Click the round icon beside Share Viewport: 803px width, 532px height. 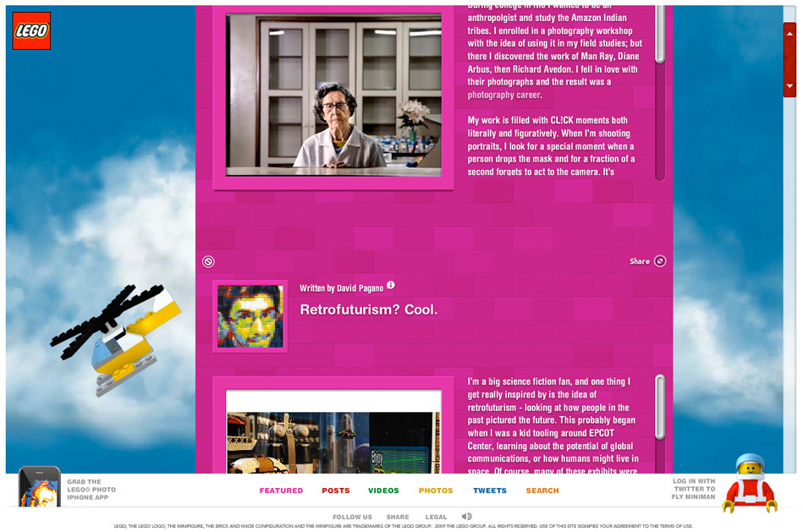660,261
